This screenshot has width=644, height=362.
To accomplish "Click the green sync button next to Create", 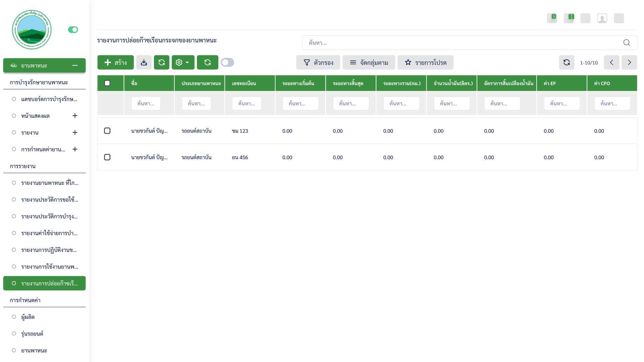I will coord(162,62).
